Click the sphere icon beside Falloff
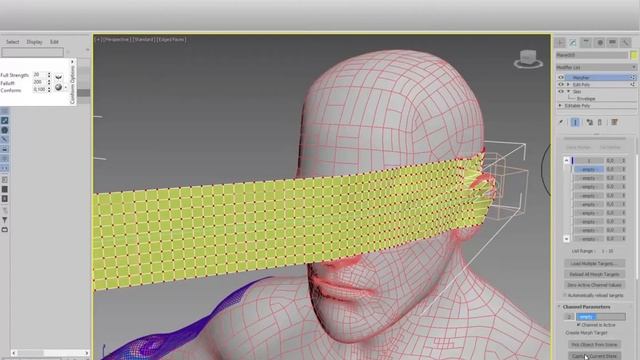 click(58, 87)
